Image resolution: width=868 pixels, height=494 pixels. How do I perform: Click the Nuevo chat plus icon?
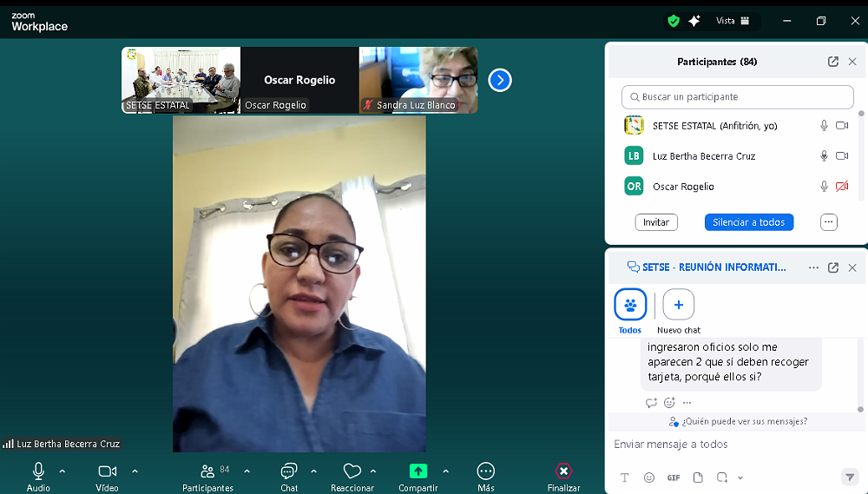point(679,305)
